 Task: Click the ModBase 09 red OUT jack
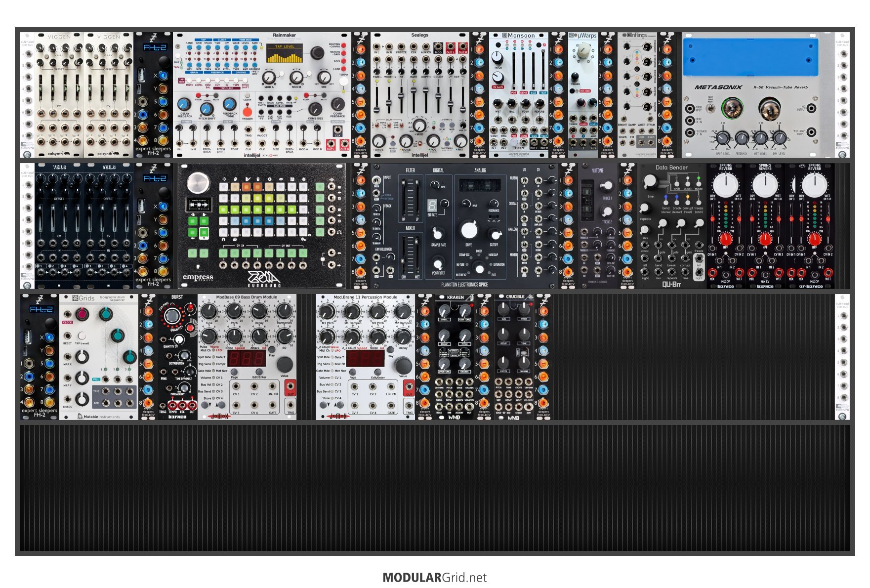pos(290,386)
